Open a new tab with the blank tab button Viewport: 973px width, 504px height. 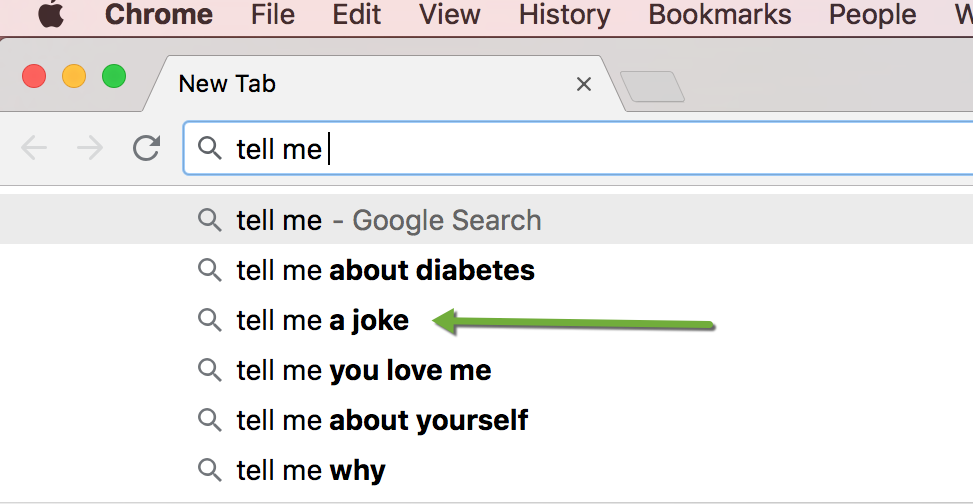coord(652,87)
